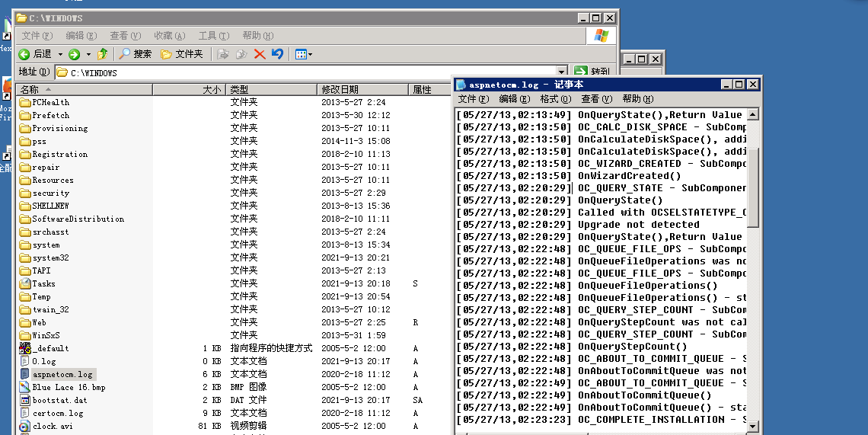Select the SoftwareDistribution folder
The height and width of the screenshot is (435, 868).
(72, 219)
